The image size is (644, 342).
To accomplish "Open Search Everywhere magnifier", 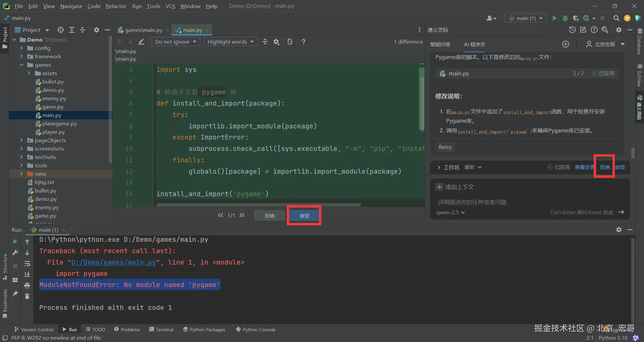I will click(x=616, y=18).
